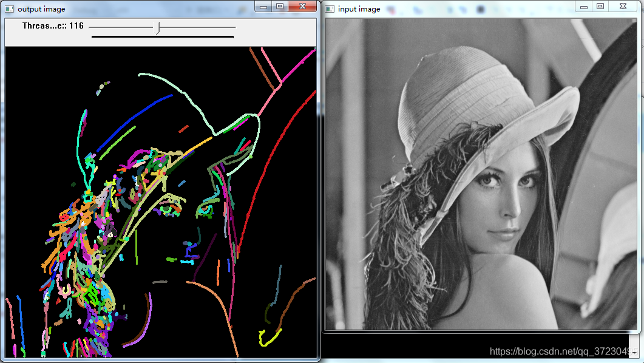
Task: Close the output image window
Action: click(303, 7)
